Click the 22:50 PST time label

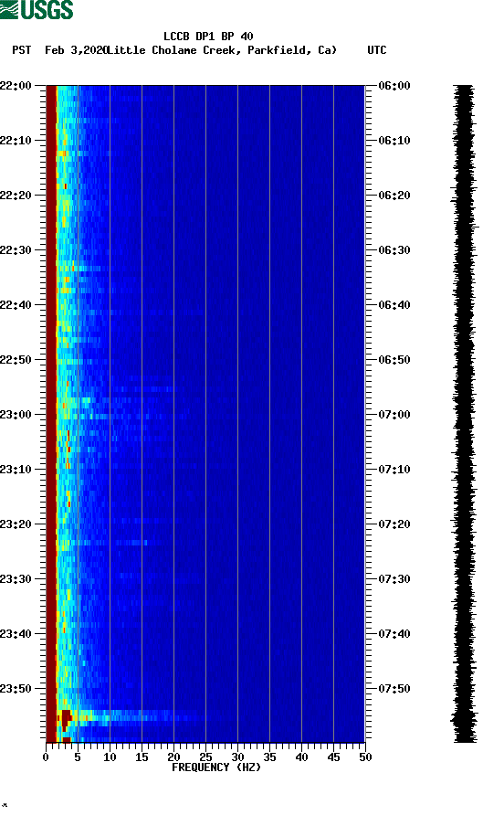[x=16, y=360]
